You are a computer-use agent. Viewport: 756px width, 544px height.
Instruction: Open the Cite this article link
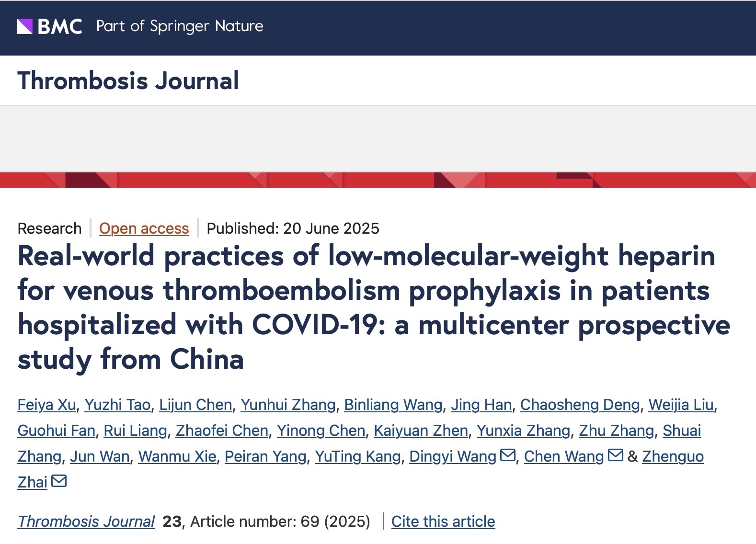tap(443, 521)
